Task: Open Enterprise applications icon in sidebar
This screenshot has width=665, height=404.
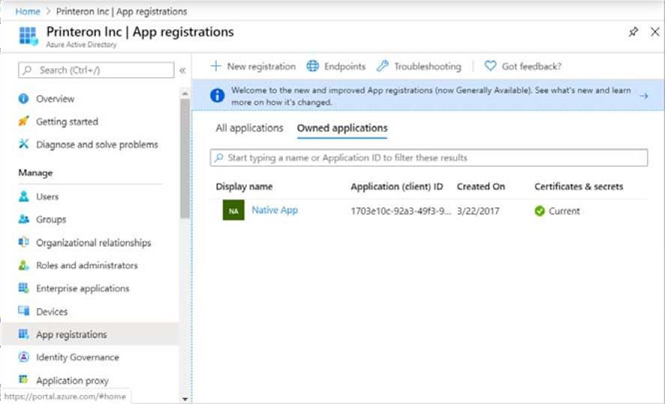Action: [24, 288]
